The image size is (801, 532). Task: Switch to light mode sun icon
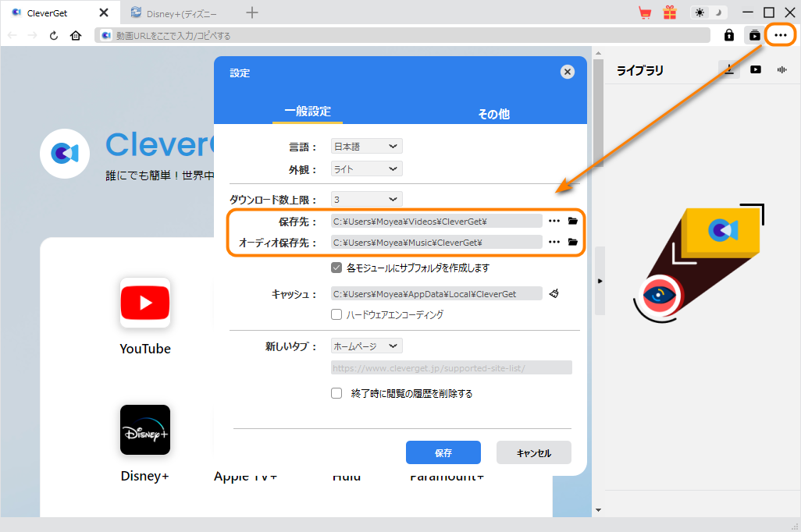(700, 12)
